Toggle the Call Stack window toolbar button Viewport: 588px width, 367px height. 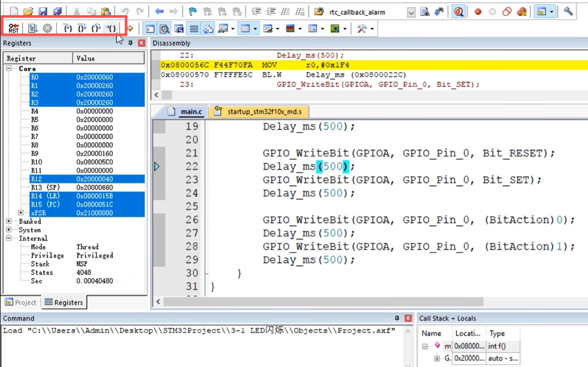click(x=209, y=28)
